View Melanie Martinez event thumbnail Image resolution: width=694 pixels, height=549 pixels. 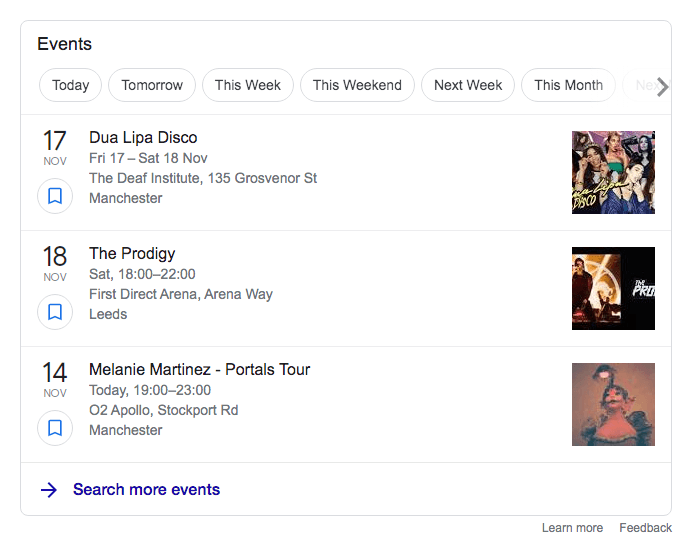pyautogui.click(x=613, y=404)
